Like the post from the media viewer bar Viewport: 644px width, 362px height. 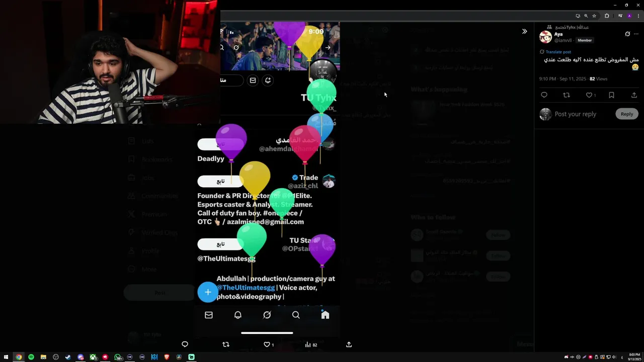click(x=267, y=344)
